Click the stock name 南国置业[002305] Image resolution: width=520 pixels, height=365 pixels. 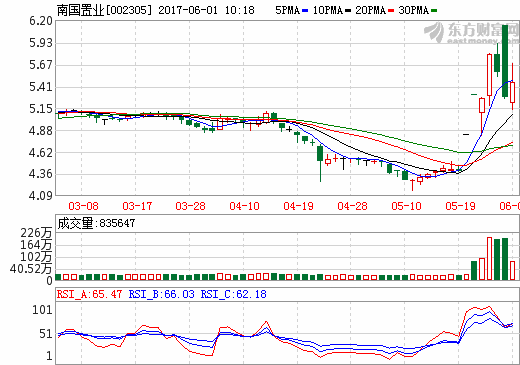tap(104, 10)
